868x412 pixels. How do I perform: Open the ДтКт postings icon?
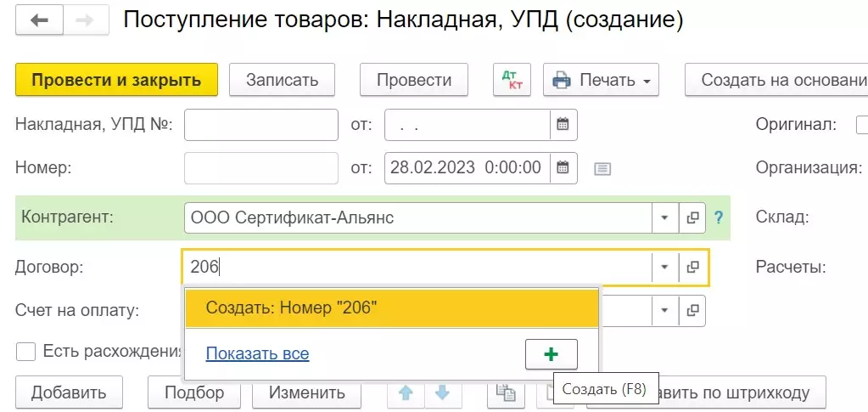pyautogui.click(x=512, y=80)
